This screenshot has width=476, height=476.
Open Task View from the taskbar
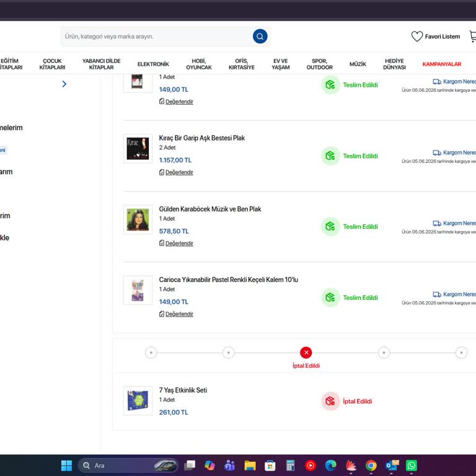pos(190,465)
